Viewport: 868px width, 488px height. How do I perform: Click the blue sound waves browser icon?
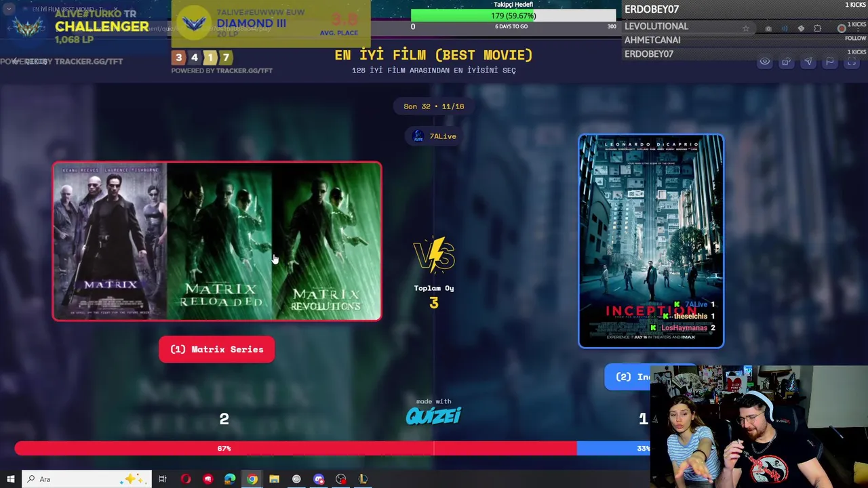coord(785,28)
